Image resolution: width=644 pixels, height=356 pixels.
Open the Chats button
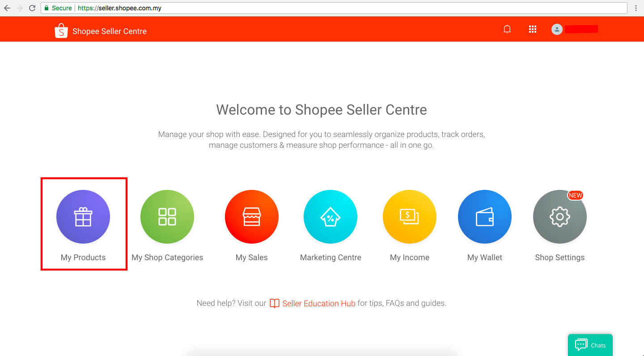(590, 345)
